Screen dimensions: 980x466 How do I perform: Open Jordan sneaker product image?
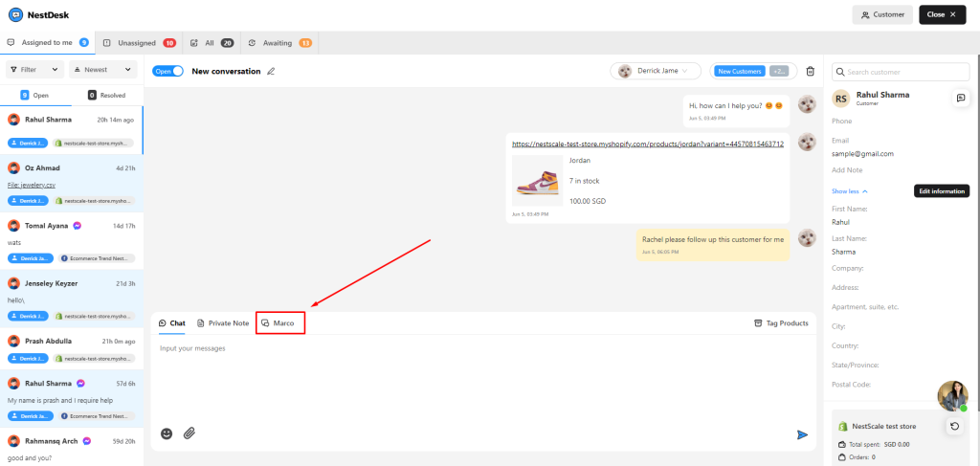536,181
